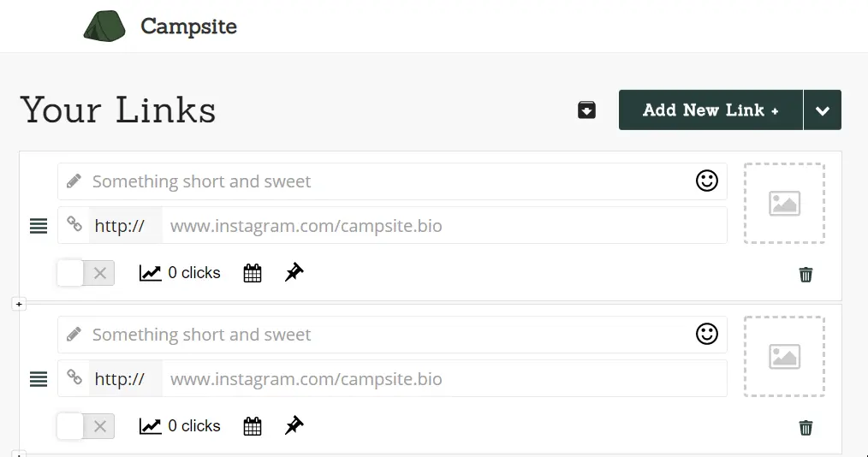The width and height of the screenshot is (868, 457).
Task: Click the calendar schedule icon on second link
Action: point(253,426)
